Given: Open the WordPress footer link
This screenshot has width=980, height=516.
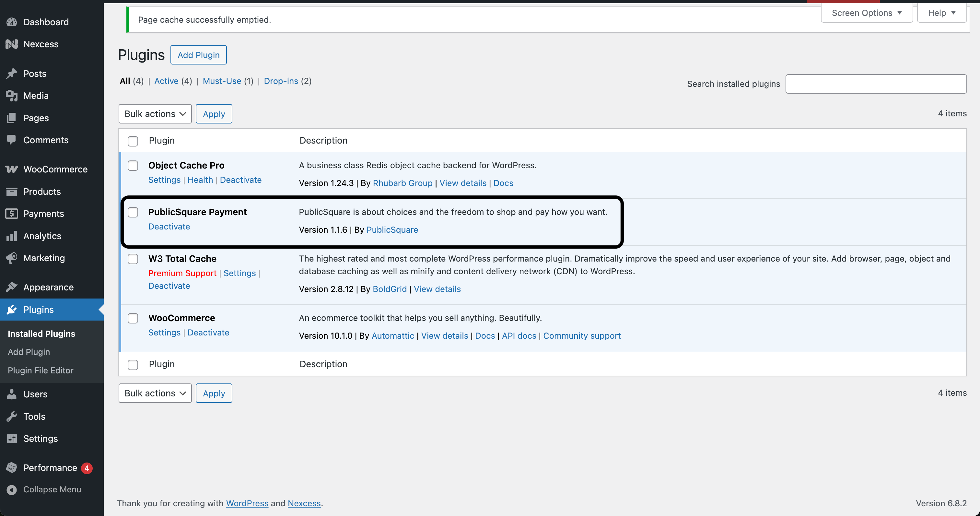Looking at the screenshot, I should [247, 503].
